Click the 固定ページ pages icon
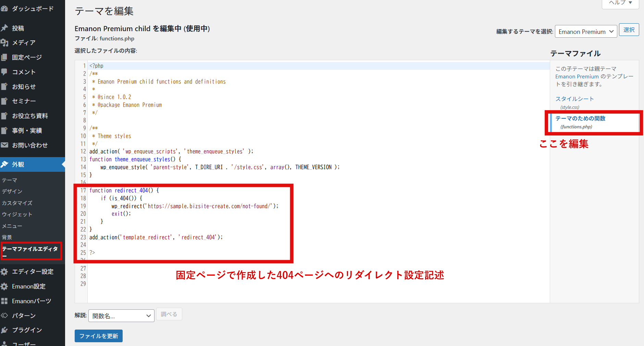The image size is (644, 346). tap(4, 57)
